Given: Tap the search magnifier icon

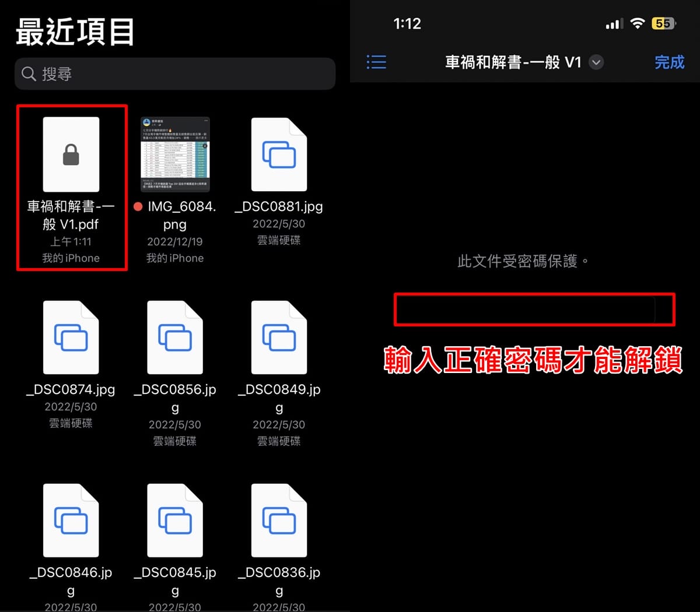Looking at the screenshot, I should click(29, 73).
